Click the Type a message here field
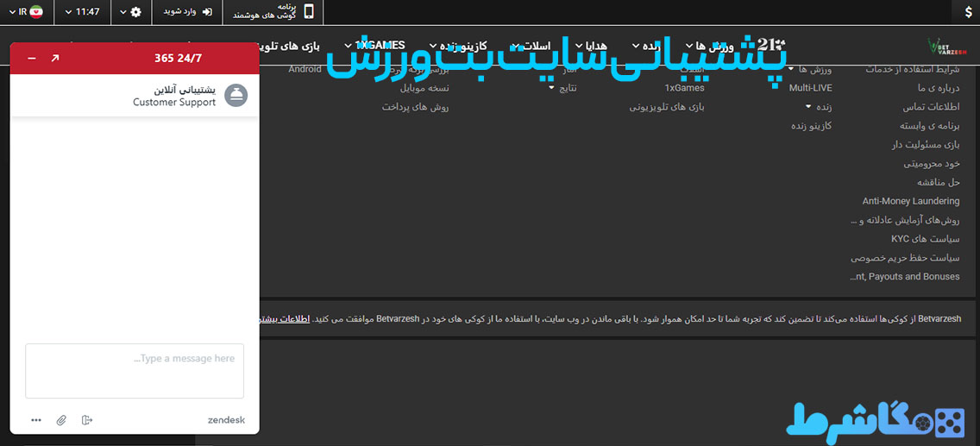The width and height of the screenshot is (980, 446). (135, 370)
